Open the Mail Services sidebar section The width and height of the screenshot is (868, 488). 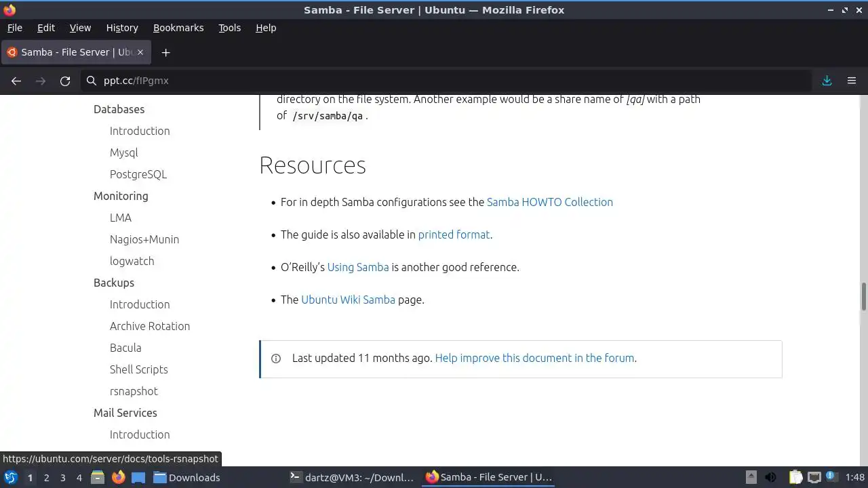125,413
